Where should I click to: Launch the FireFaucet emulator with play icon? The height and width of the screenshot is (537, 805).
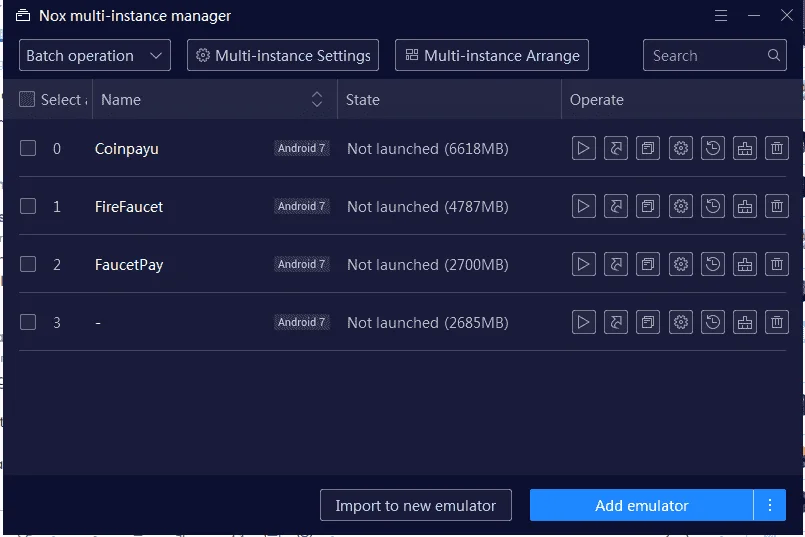tap(584, 206)
